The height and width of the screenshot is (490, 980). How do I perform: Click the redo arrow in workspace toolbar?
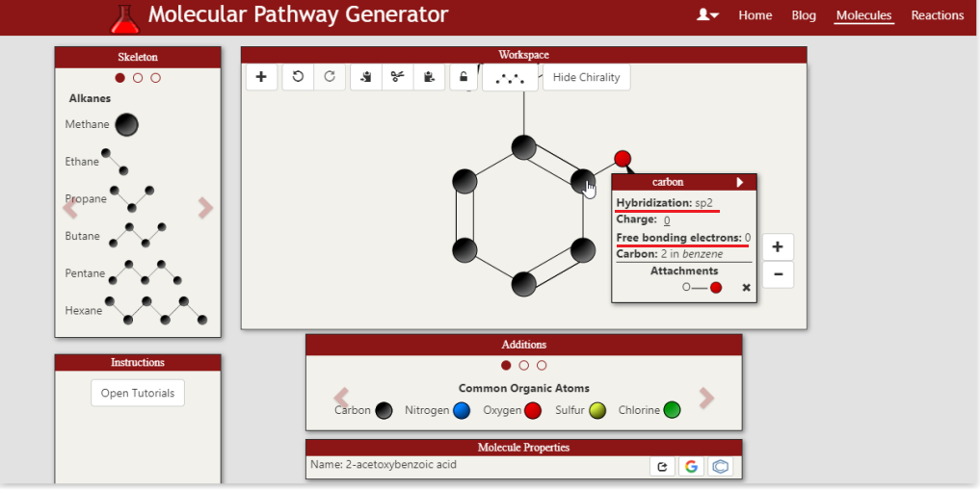pos(330,77)
